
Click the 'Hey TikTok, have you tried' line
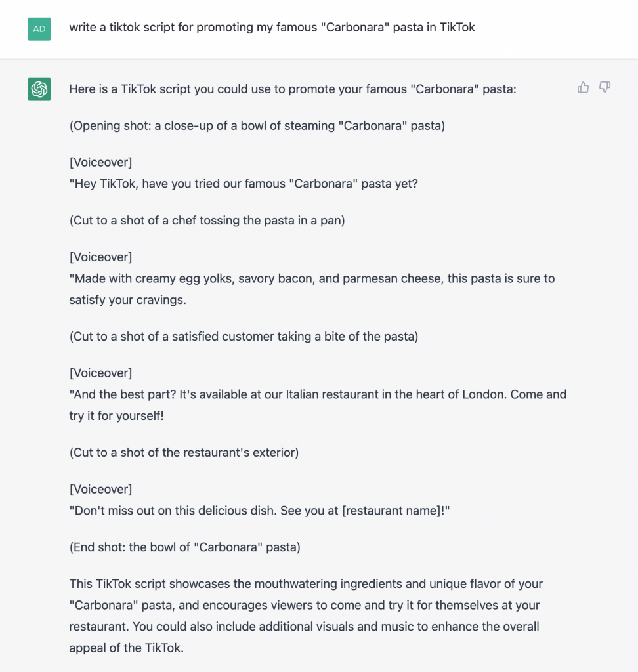[x=244, y=184]
